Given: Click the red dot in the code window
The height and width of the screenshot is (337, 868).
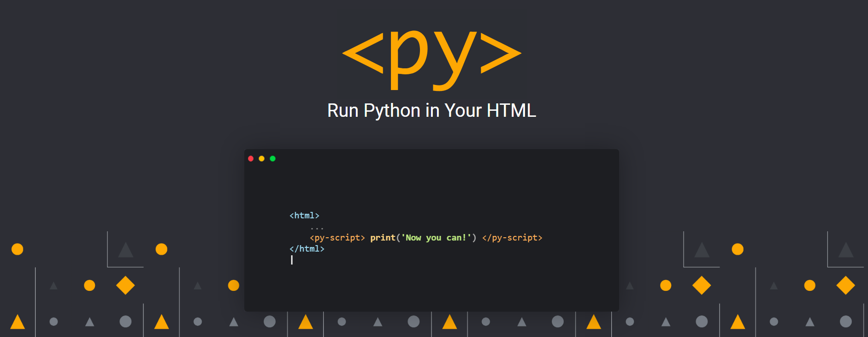Looking at the screenshot, I should [x=251, y=158].
